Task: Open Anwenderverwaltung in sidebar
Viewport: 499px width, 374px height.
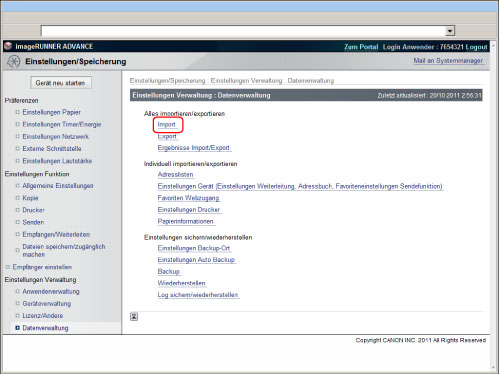Action: click(51, 292)
